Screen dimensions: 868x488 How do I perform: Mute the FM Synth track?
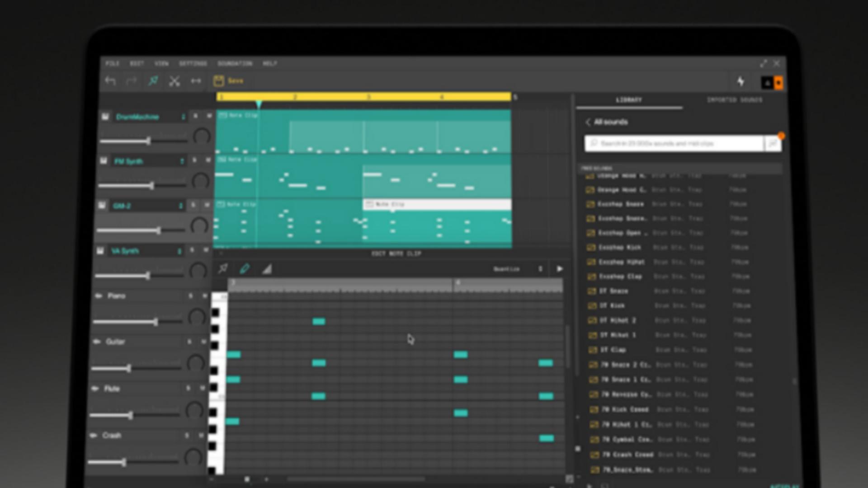coord(208,160)
